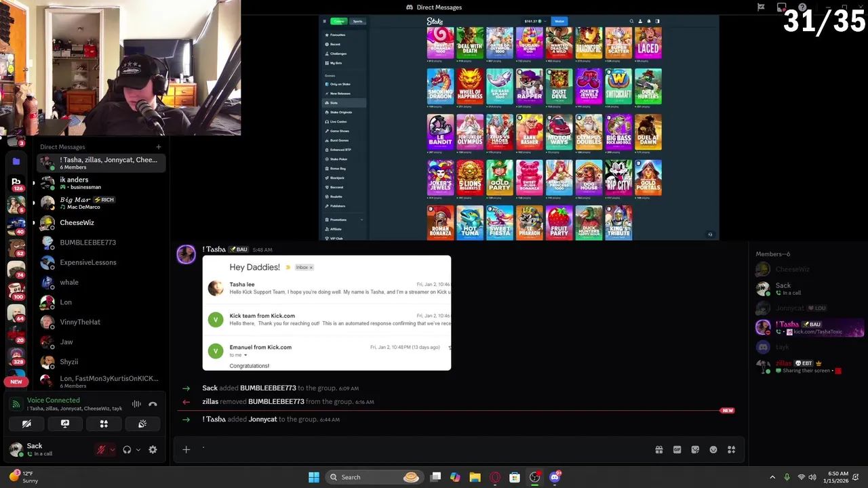Viewport: 868px width, 488px height.
Task: Open output device options arrow beside headphones
Action: coord(138,449)
